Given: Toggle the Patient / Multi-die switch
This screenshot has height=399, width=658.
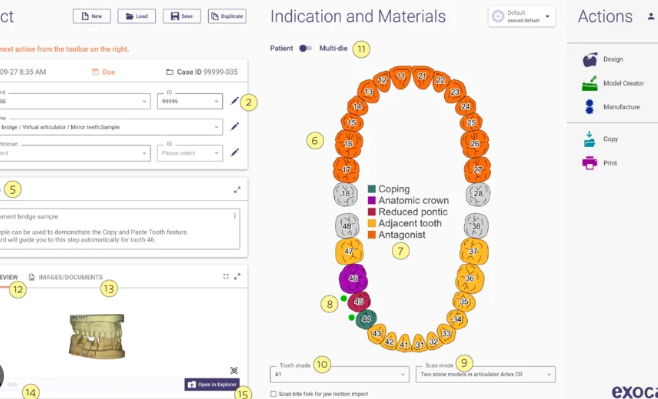Looking at the screenshot, I should pyautogui.click(x=306, y=48).
